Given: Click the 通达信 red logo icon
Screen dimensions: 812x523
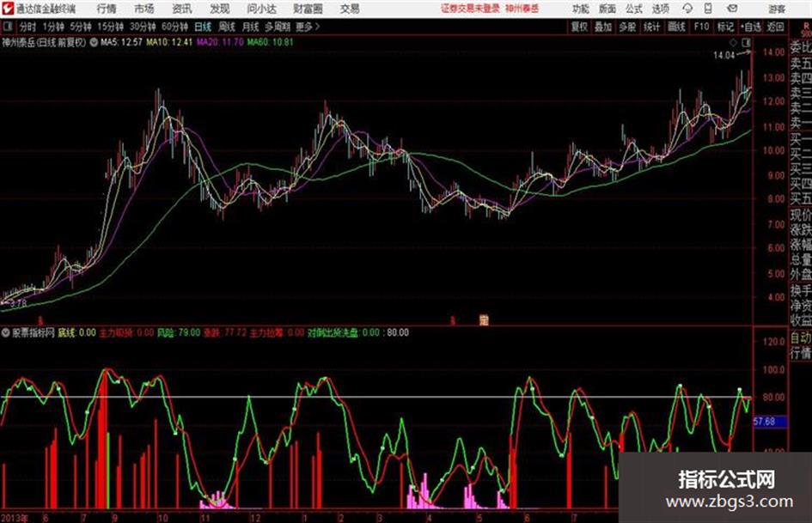Looking at the screenshot, I should tap(7, 9).
